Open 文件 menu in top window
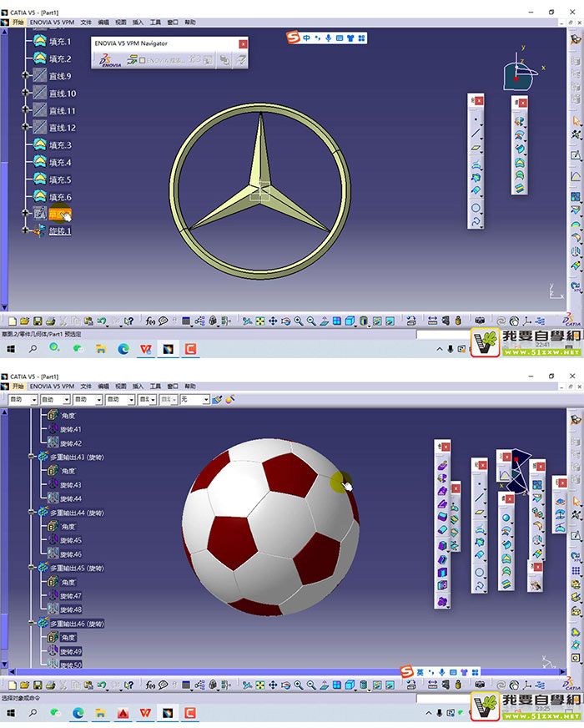The height and width of the screenshot is (728, 584). coord(86,23)
